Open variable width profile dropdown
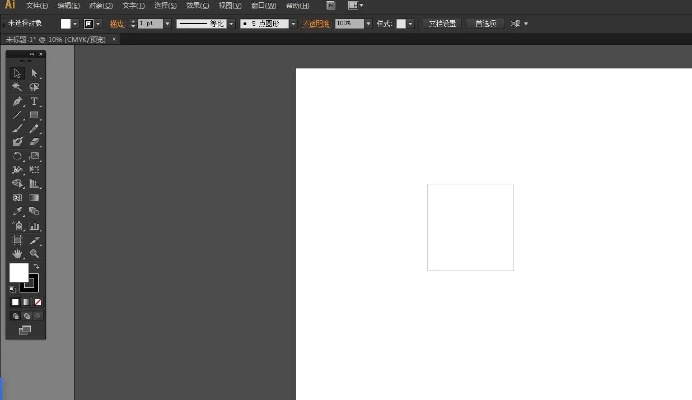The height and width of the screenshot is (400, 692). pyautogui.click(x=231, y=24)
